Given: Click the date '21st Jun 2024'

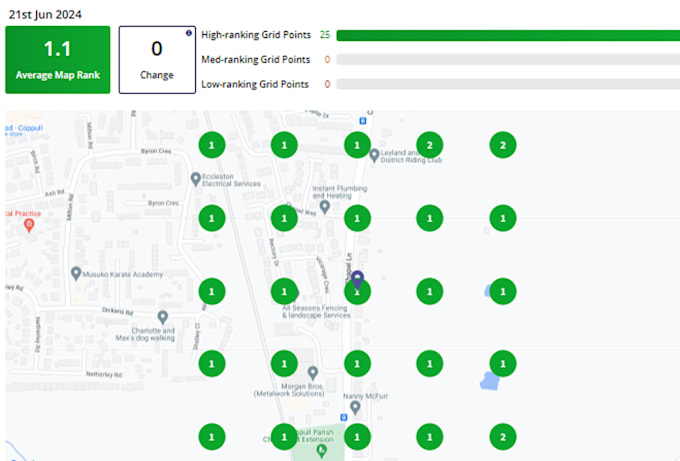Looking at the screenshot, I should 45,15.
